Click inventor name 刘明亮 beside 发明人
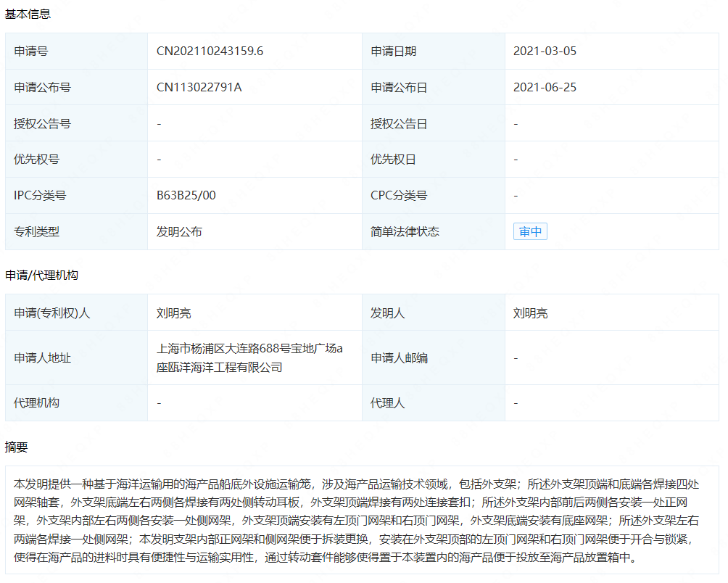Image resolution: width=728 pixels, height=583 pixels. pyautogui.click(x=530, y=313)
